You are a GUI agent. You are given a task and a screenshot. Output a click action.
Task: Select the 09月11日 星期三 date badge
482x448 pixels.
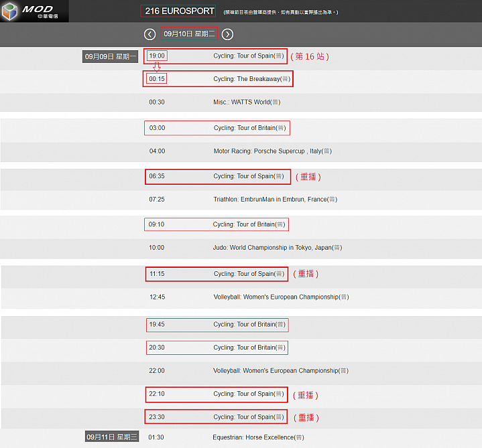(112, 437)
